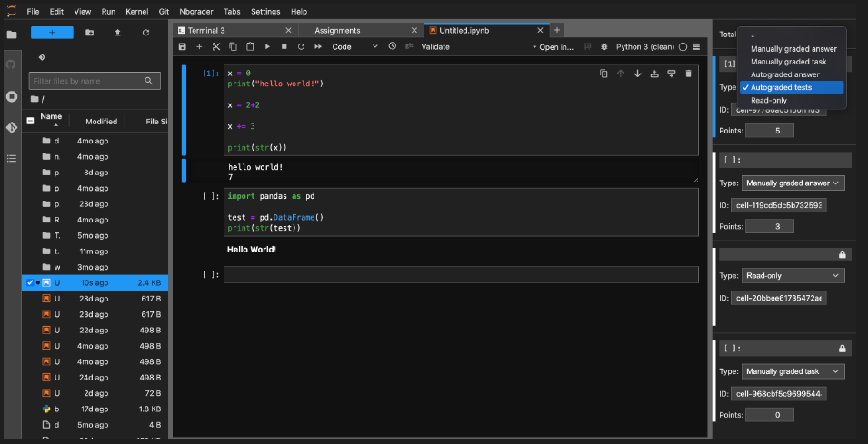Select 'Manually graded answer' option in dropdown
The image size is (868, 444).
793,49
